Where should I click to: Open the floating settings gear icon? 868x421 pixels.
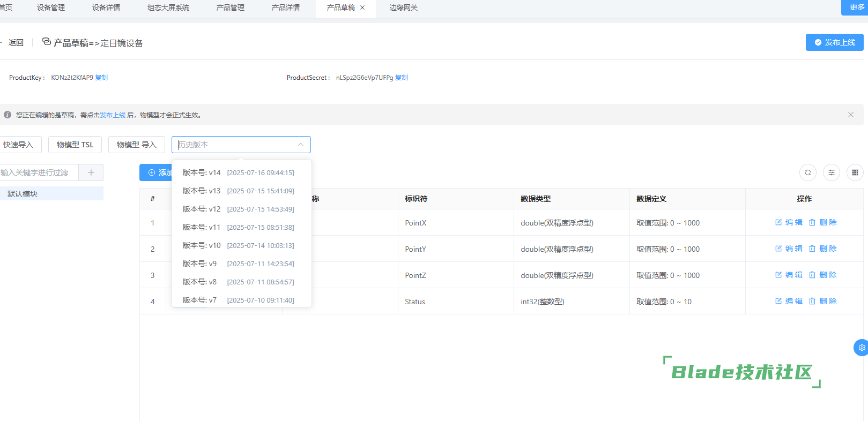click(862, 348)
